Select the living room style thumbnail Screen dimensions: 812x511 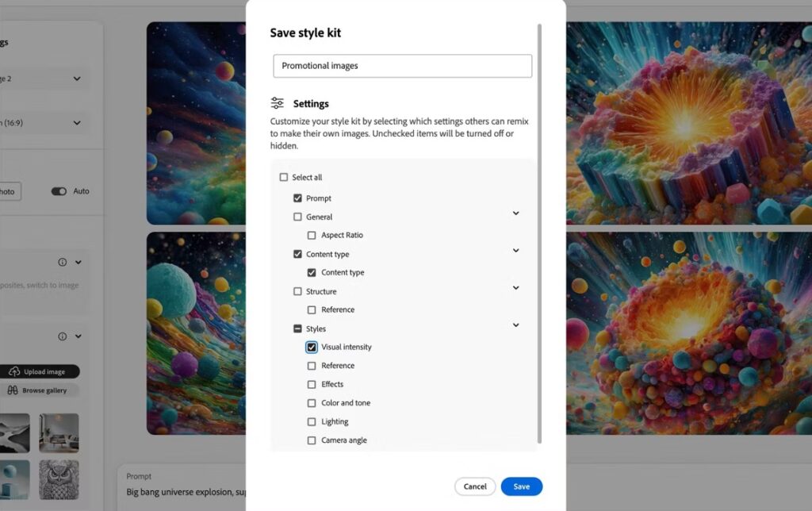pos(59,432)
